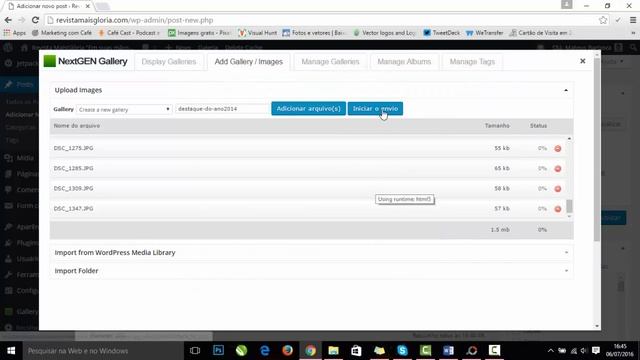Click the Tamanho column header
This screenshot has width=640, height=360.
tap(497, 126)
